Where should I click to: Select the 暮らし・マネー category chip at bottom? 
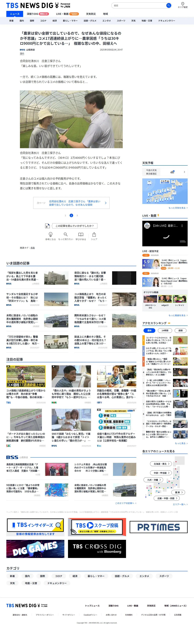pyautogui.click(x=96, y=576)
